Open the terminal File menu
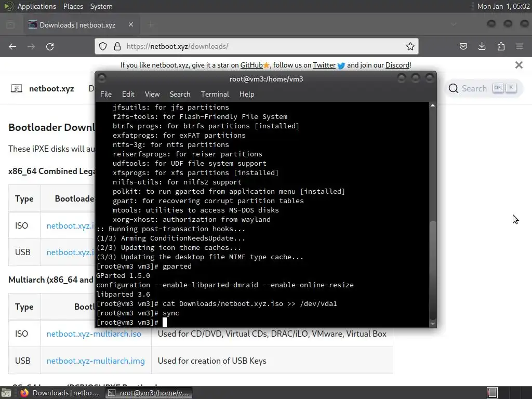 pyautogui.click(x=106, y=95)
